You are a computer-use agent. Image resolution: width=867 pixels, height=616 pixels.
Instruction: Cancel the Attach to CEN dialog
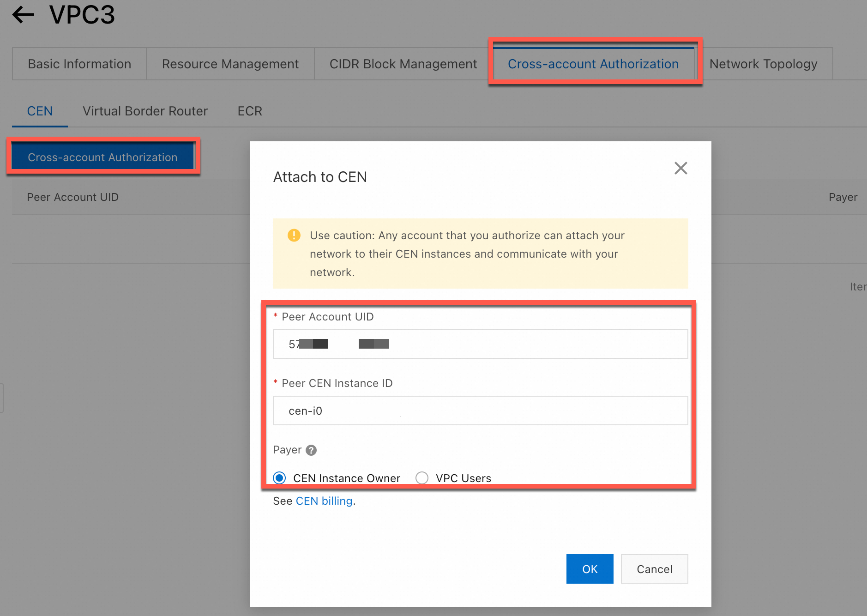(x=654, y=569)
